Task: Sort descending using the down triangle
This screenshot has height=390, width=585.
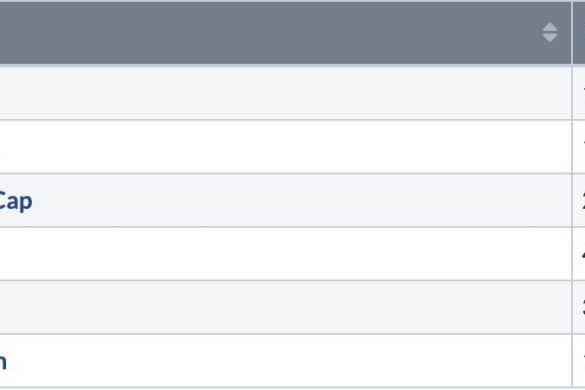Action: point(550,37)
